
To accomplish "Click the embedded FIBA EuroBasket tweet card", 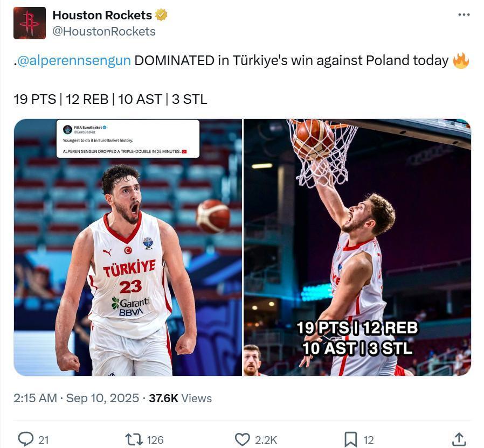I will coord(128,139).
